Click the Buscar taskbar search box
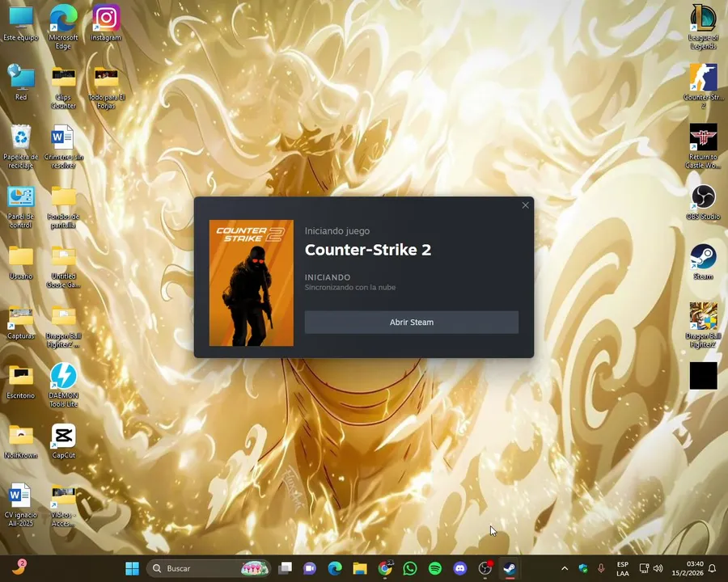The height and width of the screenshot is (582, 728). pyautogui.click(x=208, y=568)
